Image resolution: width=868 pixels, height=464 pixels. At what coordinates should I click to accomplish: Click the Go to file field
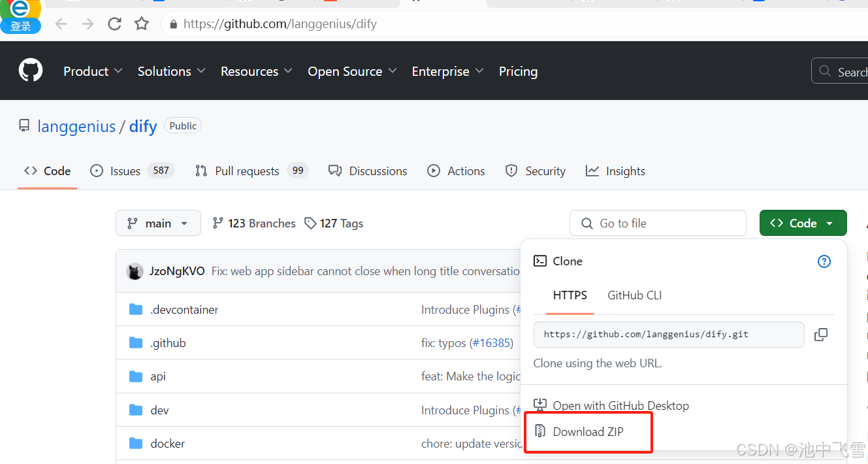(658, 223)
